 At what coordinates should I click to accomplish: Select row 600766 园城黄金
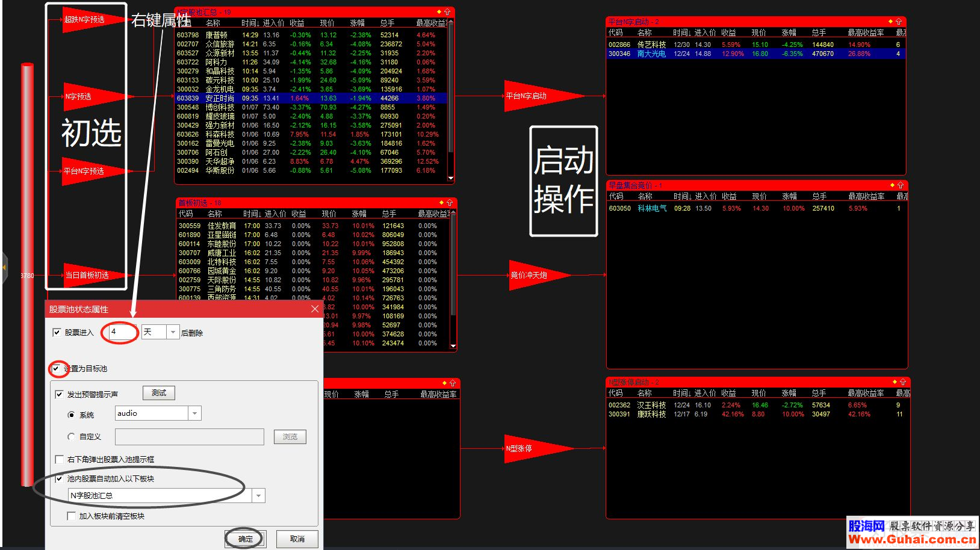click(313, 271)
